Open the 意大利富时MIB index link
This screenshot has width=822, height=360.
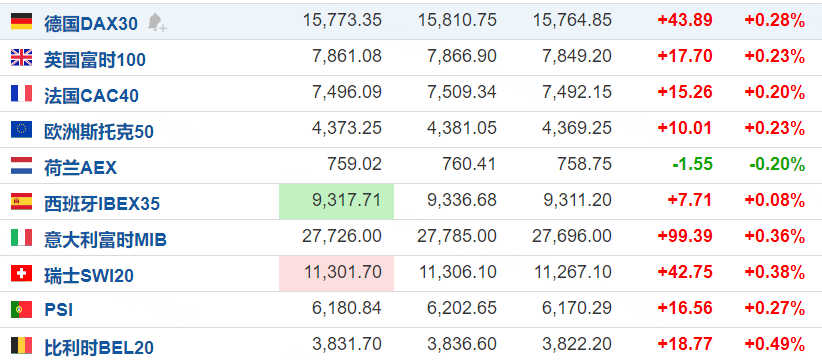pyautogui.click(x=105, y=240)
